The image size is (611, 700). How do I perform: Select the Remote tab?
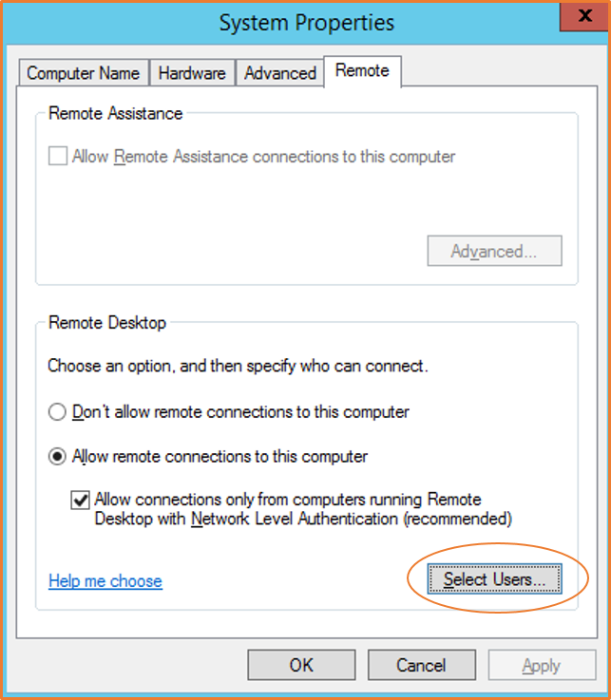coord(362,71)
